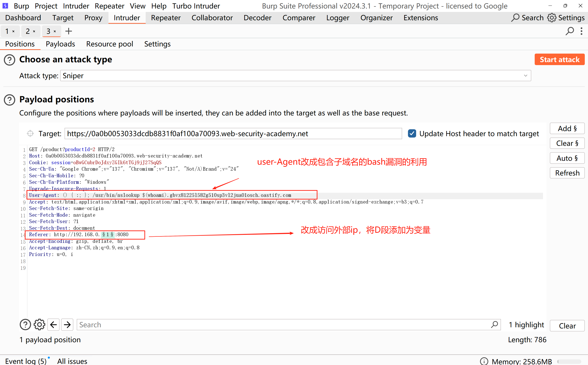The width and height of the screenshot is (588, 365).
Task: Click the memory usage bar
Action: click(569, 361)
